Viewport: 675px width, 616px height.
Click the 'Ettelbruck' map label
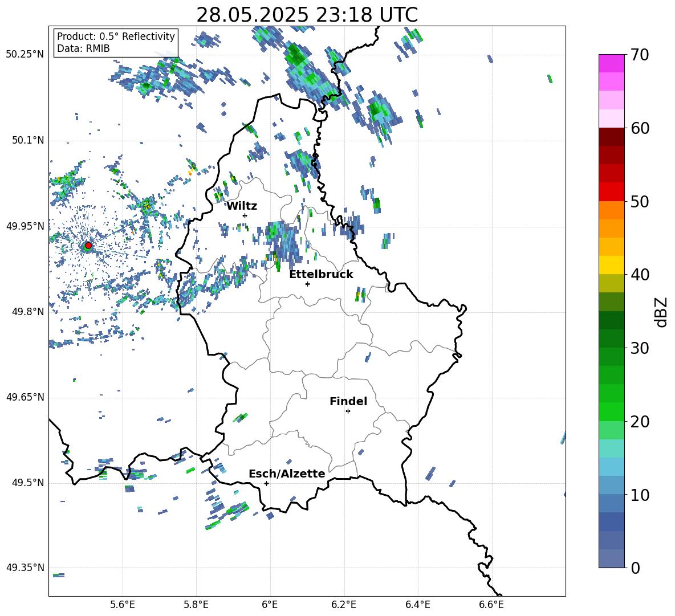(x=321, y=275)
